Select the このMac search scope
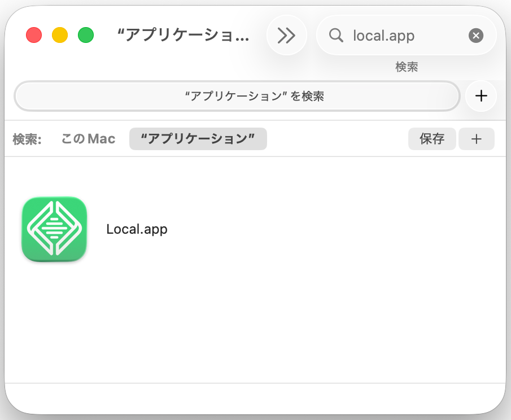 click(x=88, y=139)
